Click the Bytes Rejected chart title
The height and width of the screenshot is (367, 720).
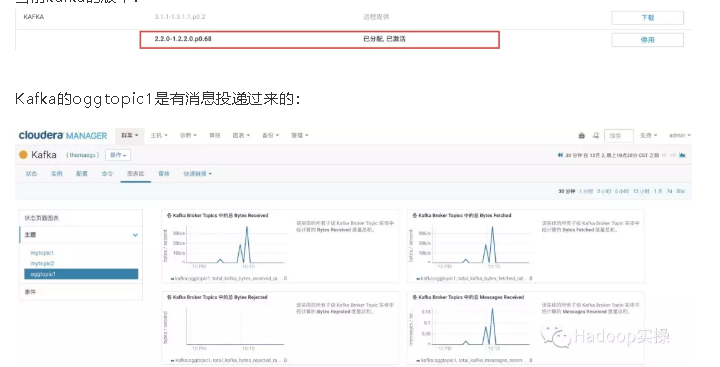pyautogui.click(x=217, y=297)
